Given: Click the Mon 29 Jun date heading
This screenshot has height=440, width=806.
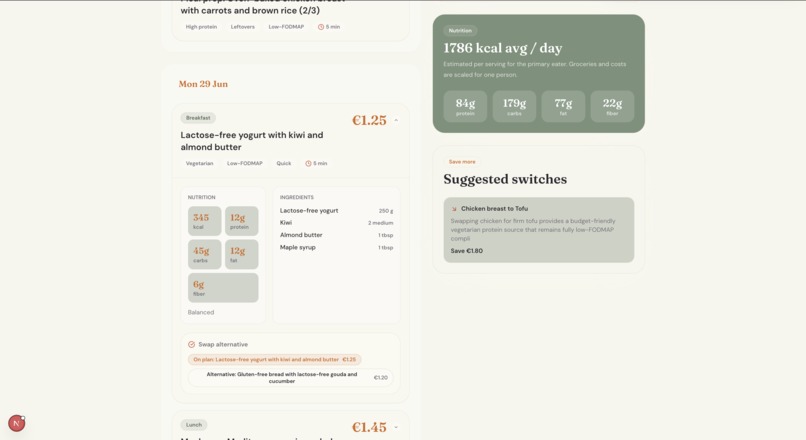Looking at the screenshot, I should pyautogui.click(x=203, y=84).
